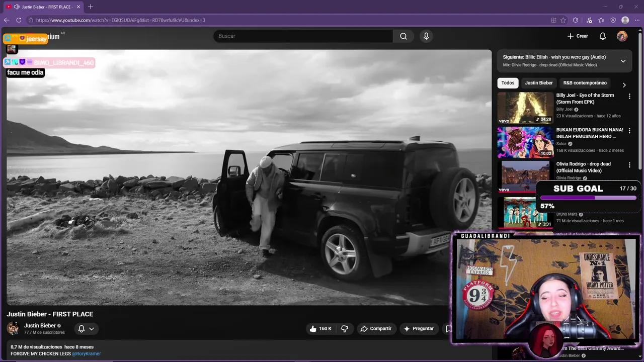
Task: Click the Buscar search field
Action: 303,36
